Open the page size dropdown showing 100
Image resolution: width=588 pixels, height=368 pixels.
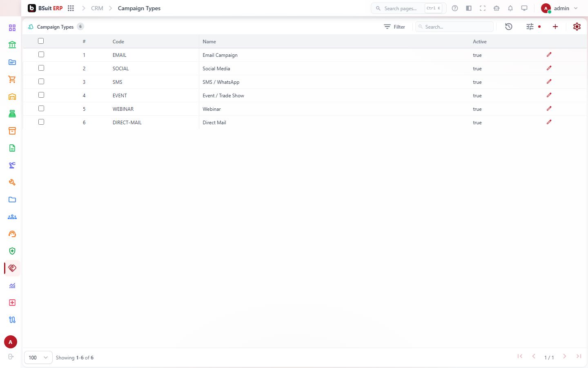coord(38,357)
